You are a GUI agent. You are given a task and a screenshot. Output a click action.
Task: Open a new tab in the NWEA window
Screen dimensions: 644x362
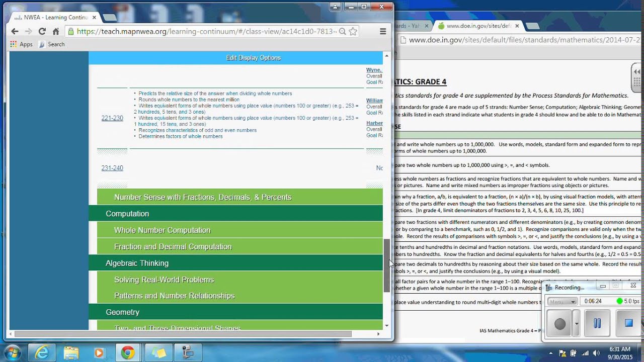[109, 17]
